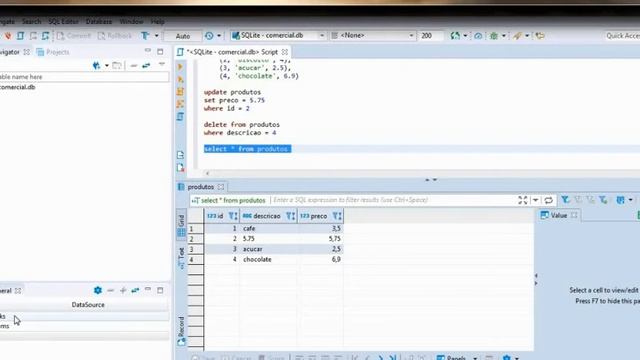Screen dimensions: 640x360
Task: Click the 200 result limit field
Action: (431, 36)
